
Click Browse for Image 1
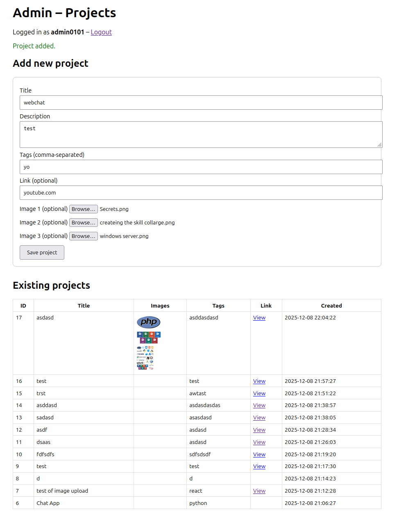point(83,209)
